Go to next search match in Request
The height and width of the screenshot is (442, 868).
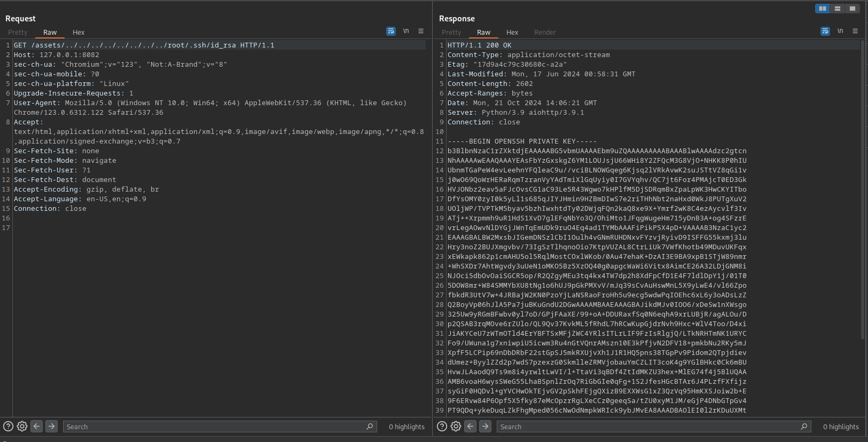pos(52,426)
